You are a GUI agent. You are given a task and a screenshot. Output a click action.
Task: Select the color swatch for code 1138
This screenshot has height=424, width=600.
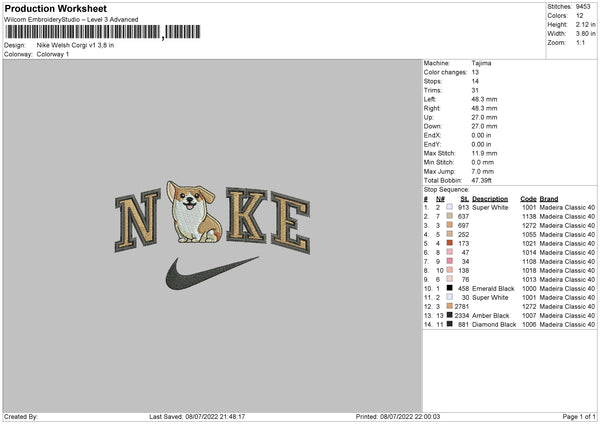click(x=450, y=216)
